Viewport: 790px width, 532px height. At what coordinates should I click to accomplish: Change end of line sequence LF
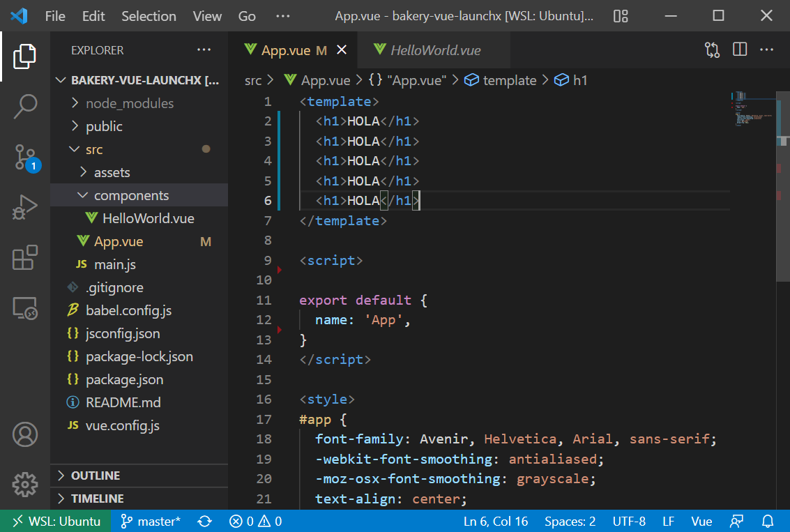click(x=668, y=521)
